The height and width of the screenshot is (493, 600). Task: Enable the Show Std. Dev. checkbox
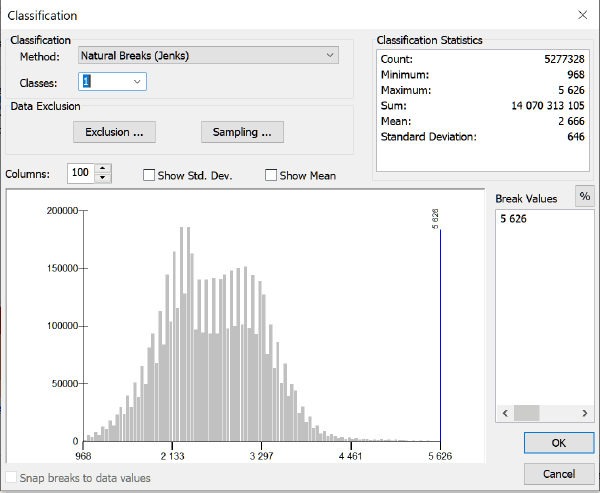[149, 176]
